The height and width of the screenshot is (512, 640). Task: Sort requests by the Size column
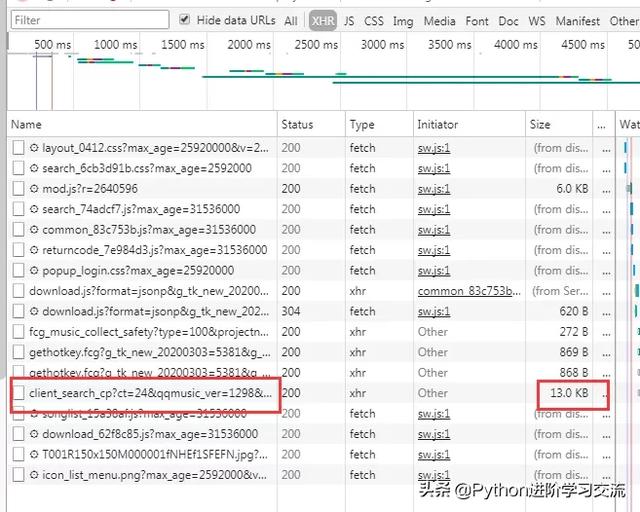pyautogui.click(x=540, y=125)
